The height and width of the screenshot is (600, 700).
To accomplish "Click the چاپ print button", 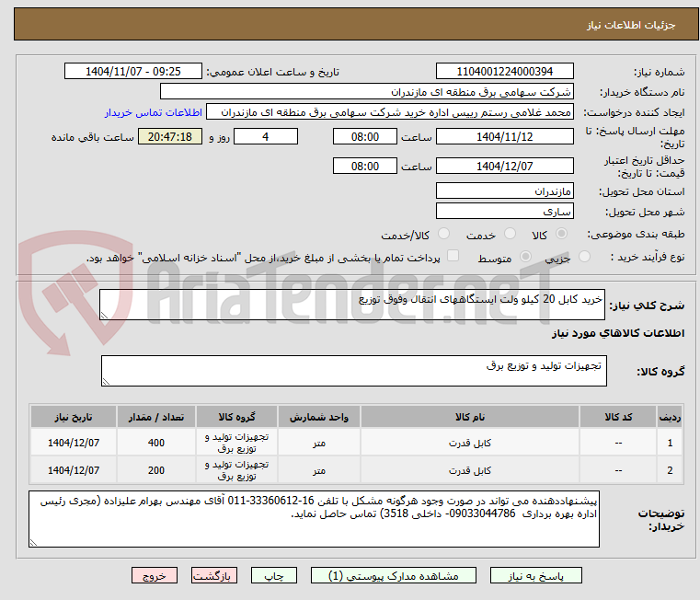I will pos(274,575).
